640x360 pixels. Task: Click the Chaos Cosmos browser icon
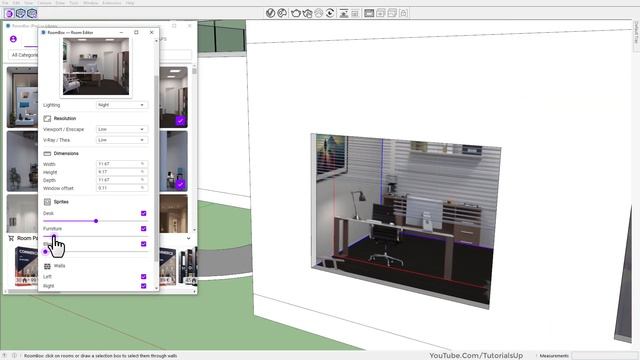(x=282, y=13)
